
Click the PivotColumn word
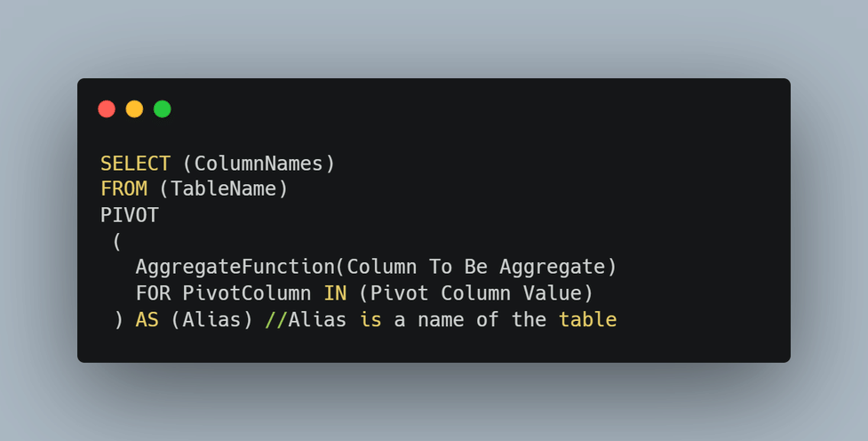click(x=246, y=293)
